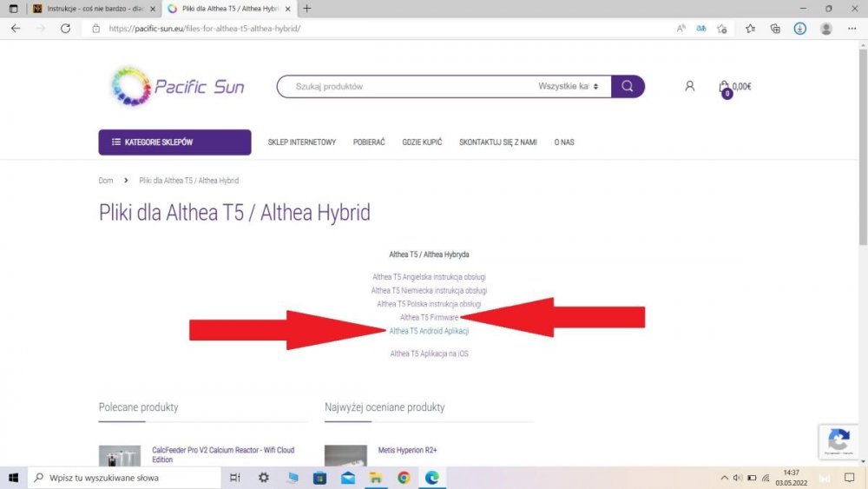Click the Pacific Sun logo
This screenshot has width=868, height=489.
[x=178, y=86]
